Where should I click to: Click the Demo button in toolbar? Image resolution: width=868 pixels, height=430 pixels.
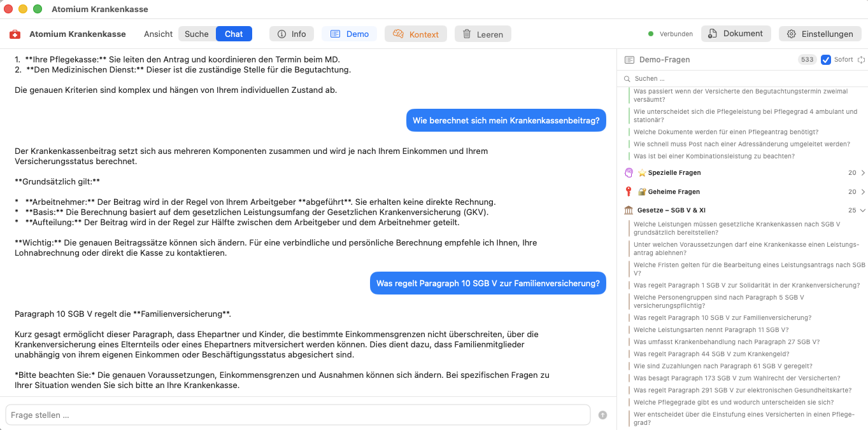[350, 34]
